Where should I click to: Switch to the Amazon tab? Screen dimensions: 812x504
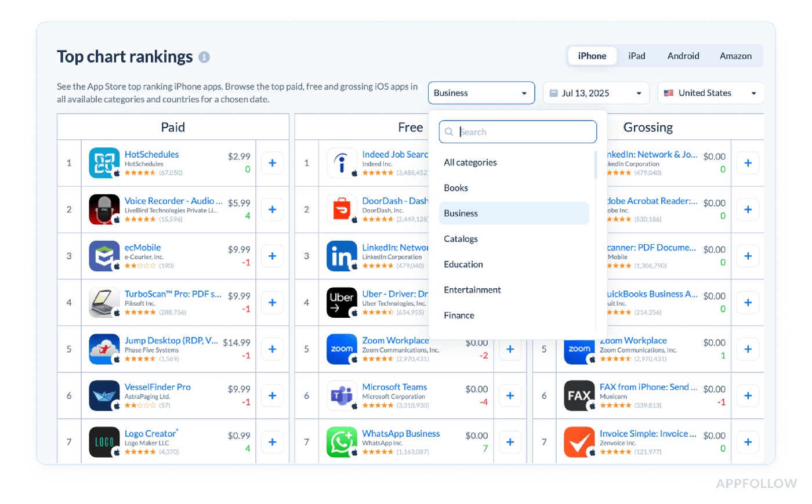click(735, 56)
